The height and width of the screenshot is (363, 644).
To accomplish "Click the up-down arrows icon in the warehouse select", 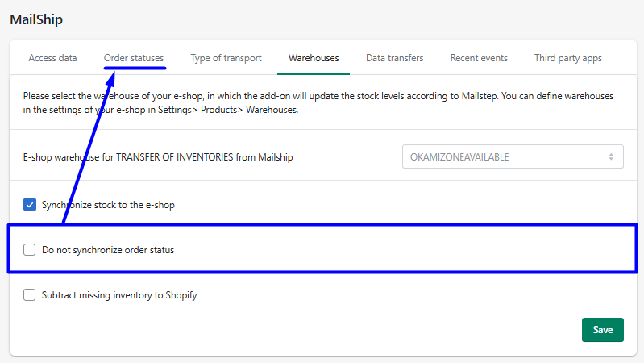I will 611,157.
